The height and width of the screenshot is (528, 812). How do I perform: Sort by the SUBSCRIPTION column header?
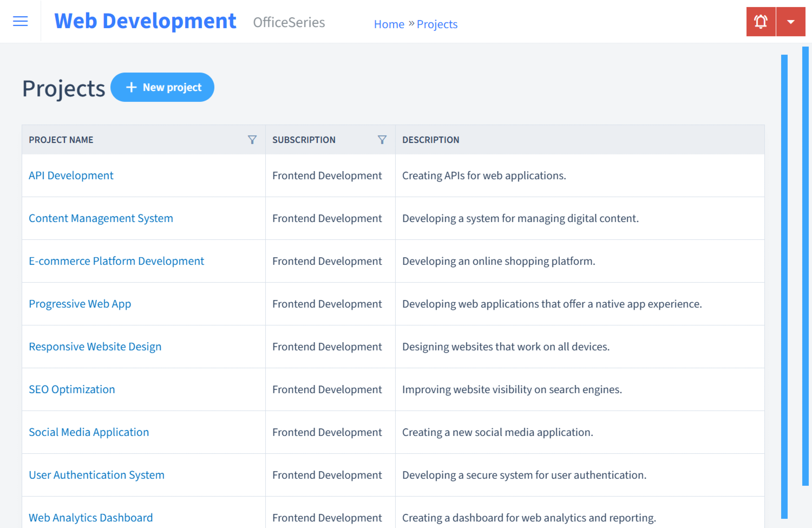coord(304,139)
